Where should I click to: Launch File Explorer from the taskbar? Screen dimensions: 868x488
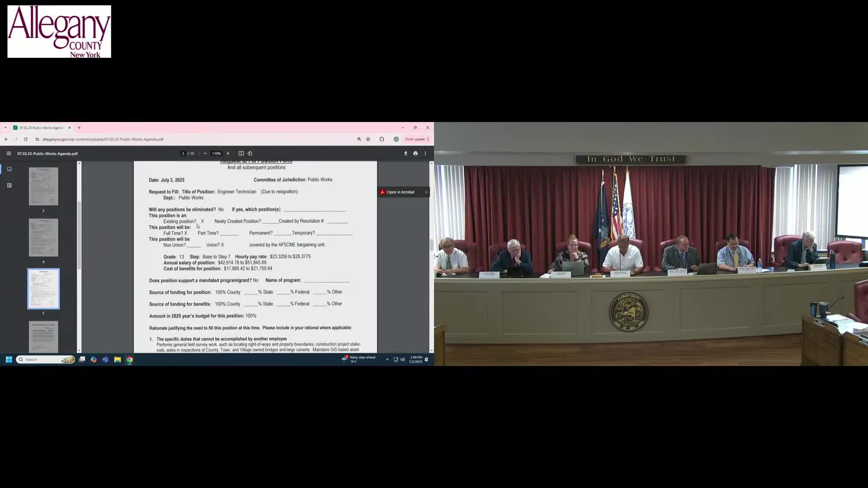[x=117, y=359]
